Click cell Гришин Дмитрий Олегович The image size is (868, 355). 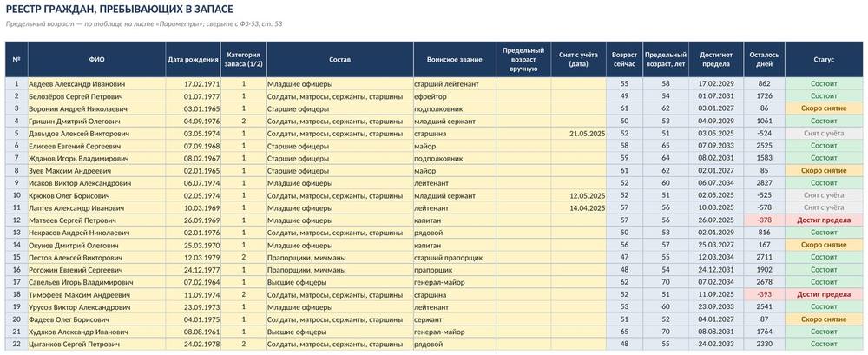coord(96,121)
